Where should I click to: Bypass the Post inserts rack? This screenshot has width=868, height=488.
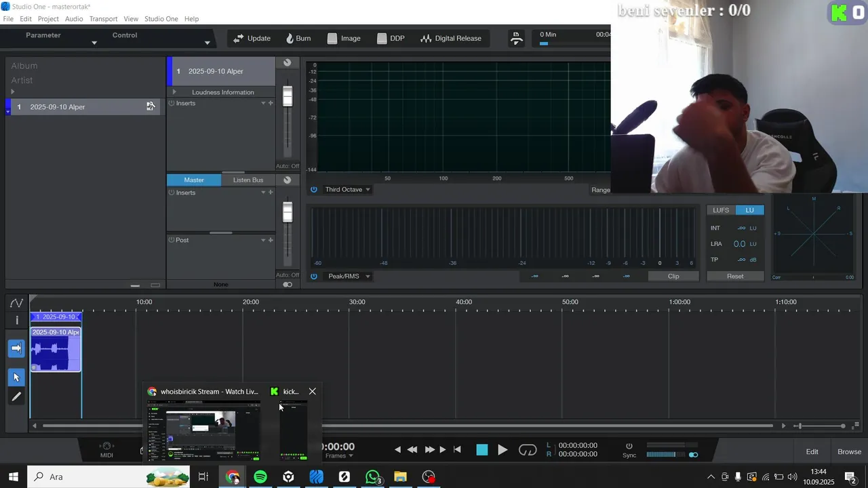pos(172,240)
